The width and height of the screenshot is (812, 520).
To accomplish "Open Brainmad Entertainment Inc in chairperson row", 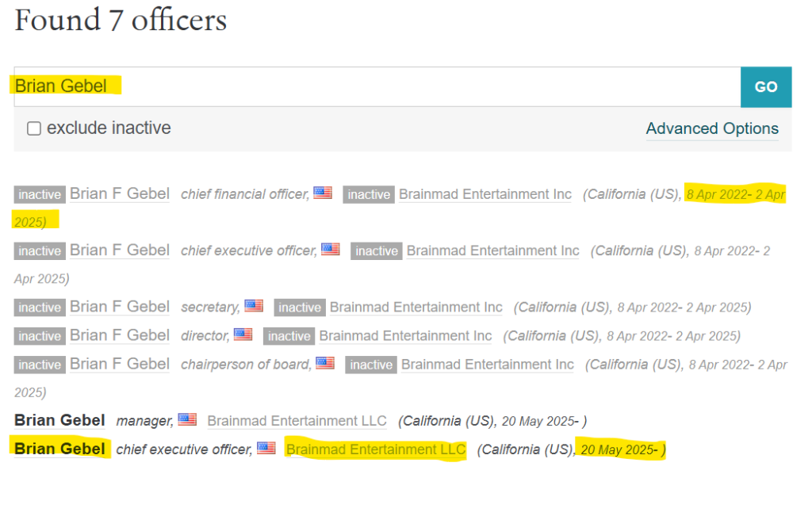I will point(487,364).
